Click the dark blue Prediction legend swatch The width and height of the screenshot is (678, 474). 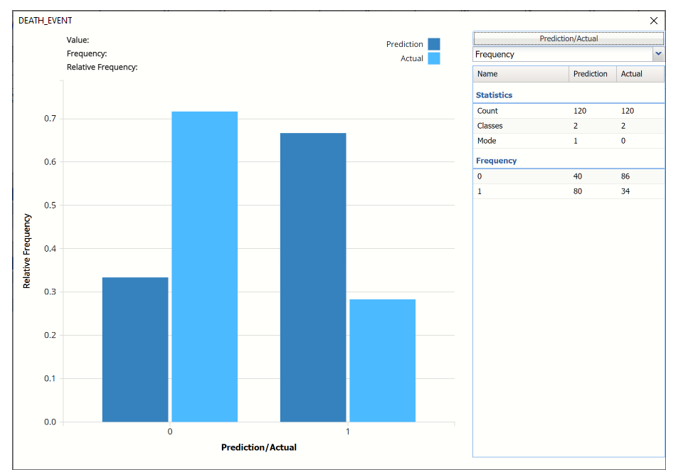pos(434,44)
